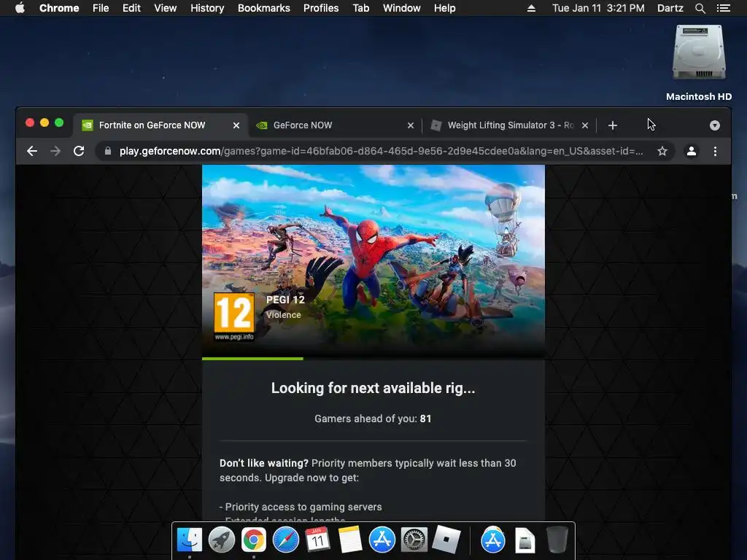This screenshot has height=560, width=747.
Task: Open Calendar from the Dock
Action: pyautogui.click(x=318, y=540)
